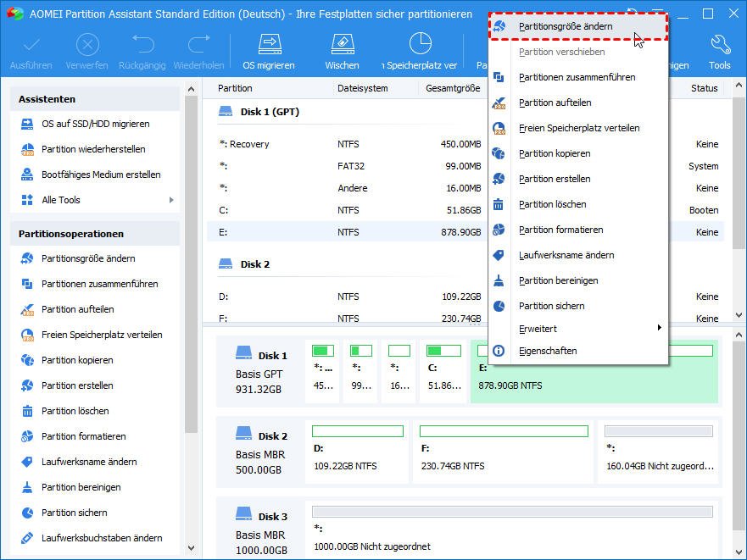The height and width of the screenshot is (560, 747).
Task: Click the Alle Tools sidebar icon
Action: 27,200
